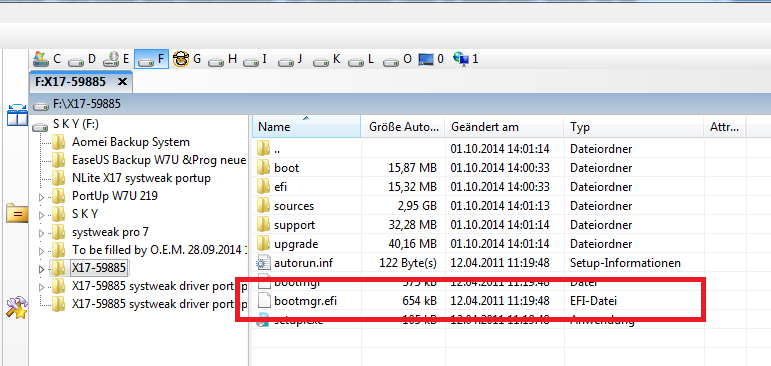This screenshot has height=366, width=771.
Task: Select PortUp W7U 219 folder in tree
Action: point(115,196)
